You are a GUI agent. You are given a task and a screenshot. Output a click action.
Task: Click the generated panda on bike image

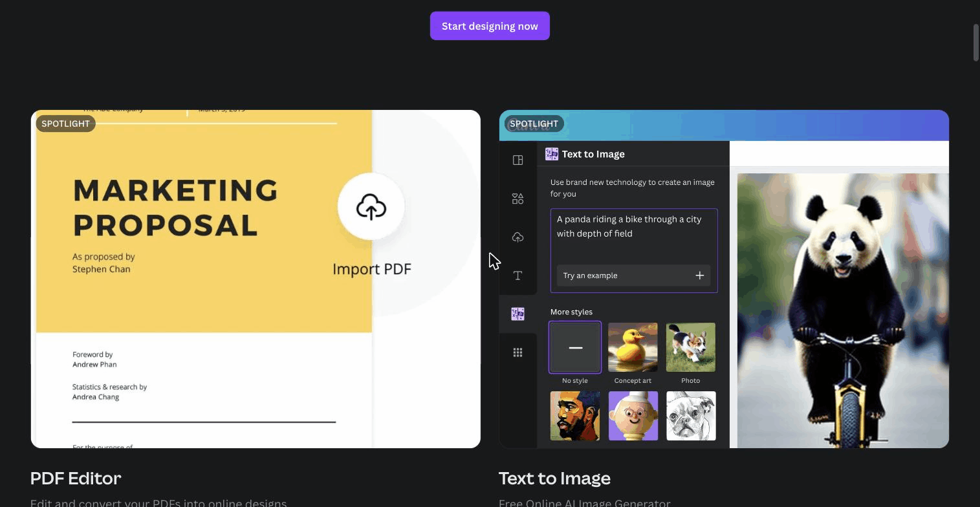click(x=843, y=310)
